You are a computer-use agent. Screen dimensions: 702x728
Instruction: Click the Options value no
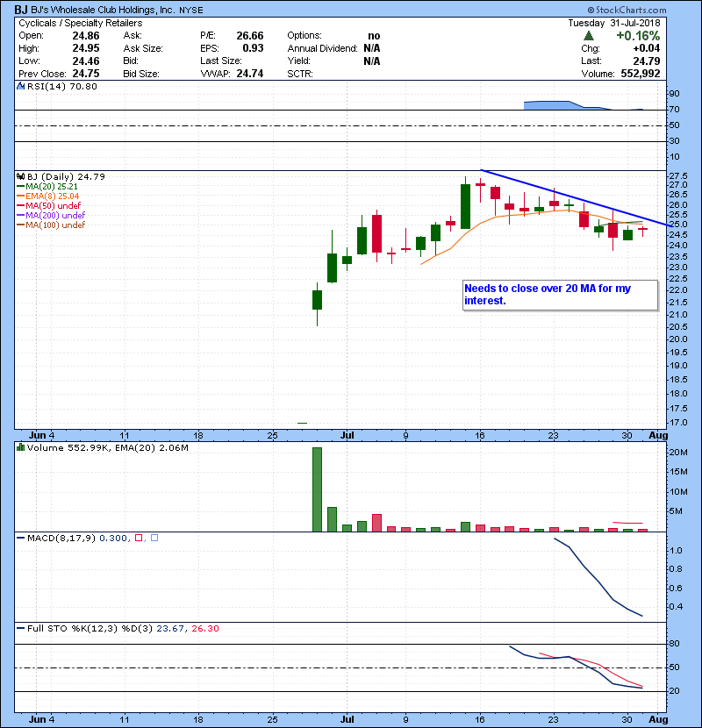click(x=374, y=36)
